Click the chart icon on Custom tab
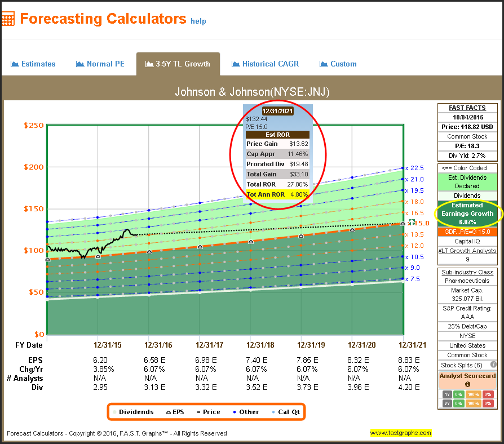 [324, 64]
